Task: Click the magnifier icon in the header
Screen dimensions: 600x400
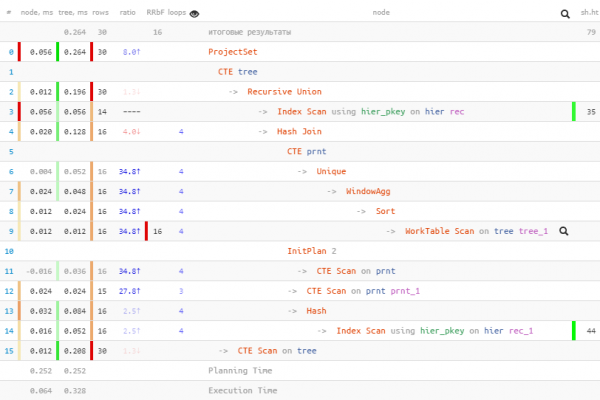Action: tap(566, 14)
